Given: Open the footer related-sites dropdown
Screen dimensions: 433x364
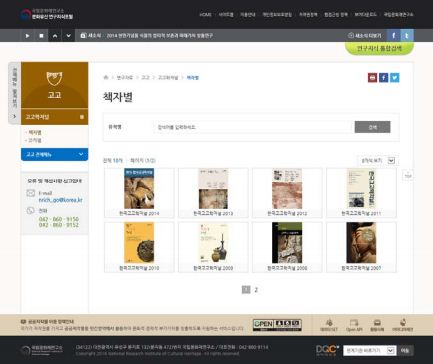Looking at the screenshot, I should (370, 351).
